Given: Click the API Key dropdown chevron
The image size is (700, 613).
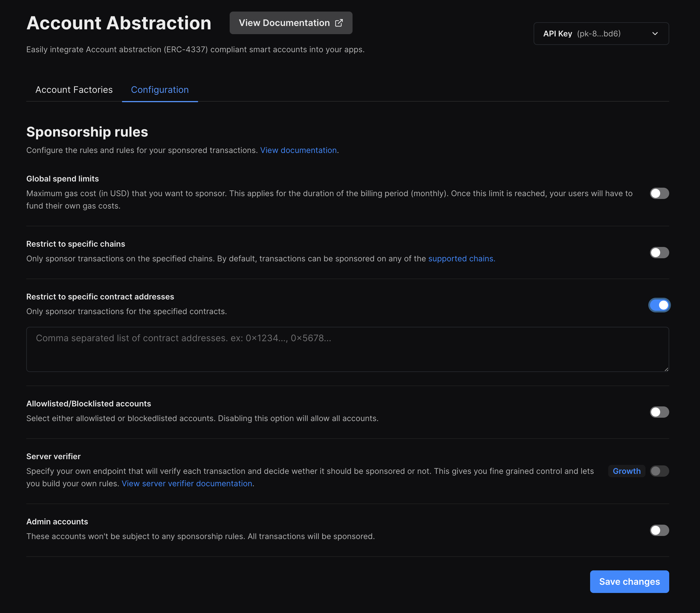Looking at the screenshot, I should coord(655,34).
